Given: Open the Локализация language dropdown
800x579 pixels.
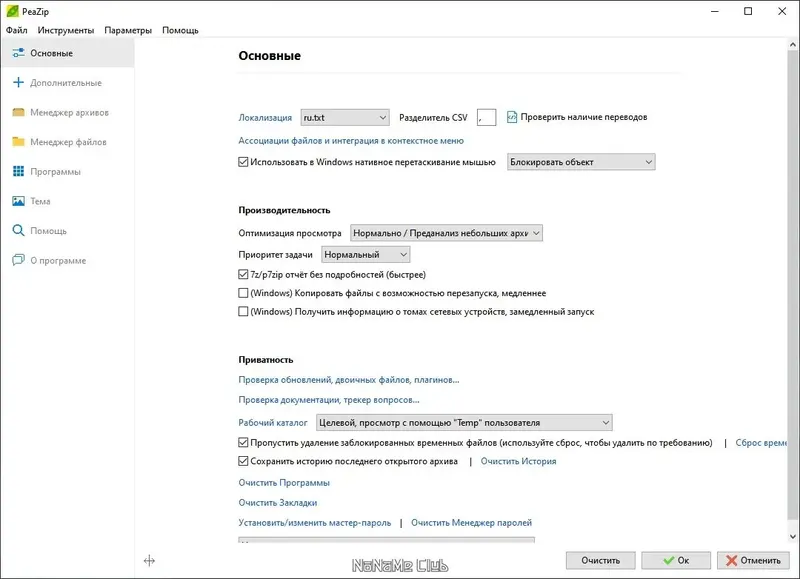Looking at the screenshot, I should 344,116.
